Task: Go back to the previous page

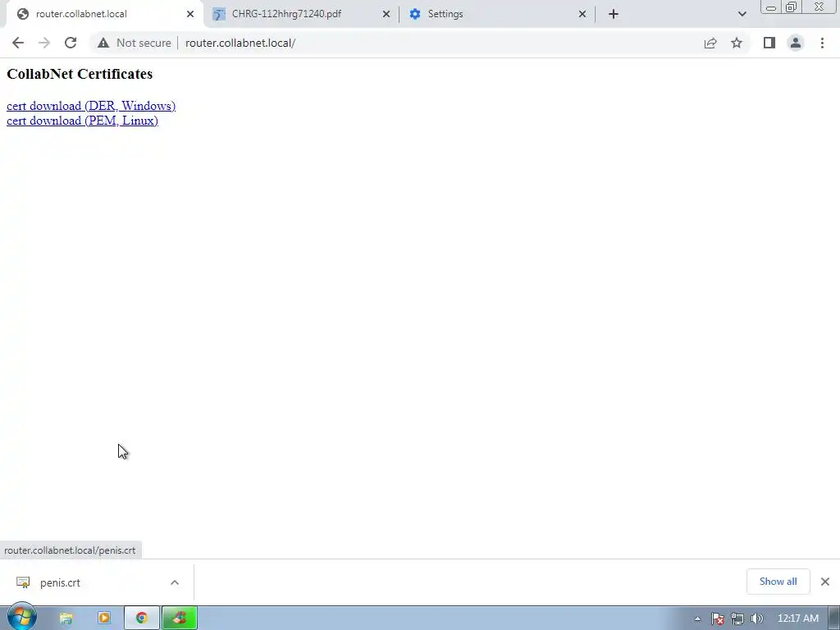Action: tap(18, 43)
